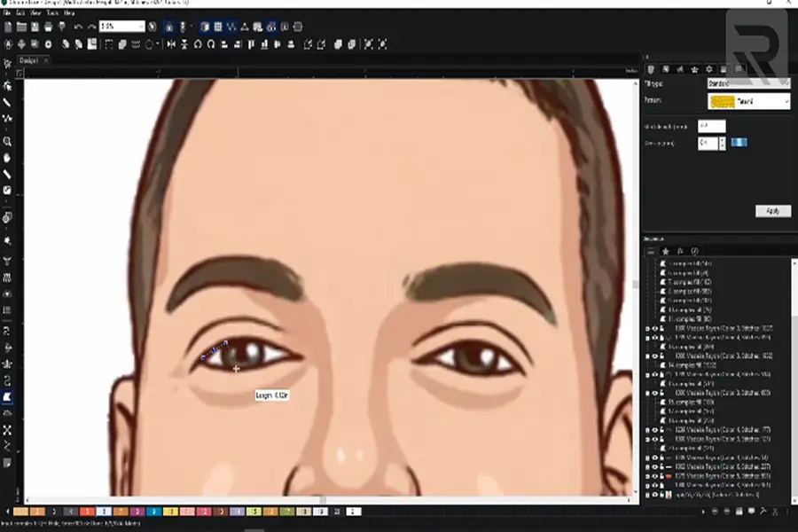The width and height of the screenshot is (798, 532).
Task: Open the View menu
Action: tap(35, 12)
